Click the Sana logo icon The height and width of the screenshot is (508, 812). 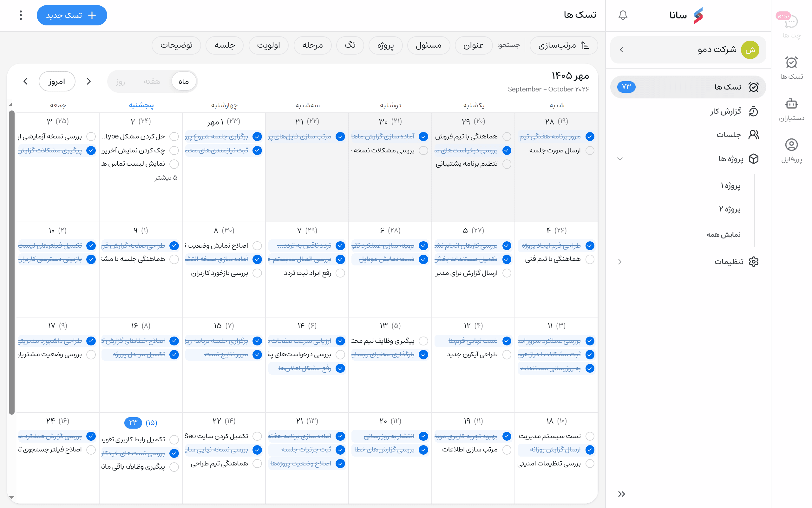[x=698, y=16]
